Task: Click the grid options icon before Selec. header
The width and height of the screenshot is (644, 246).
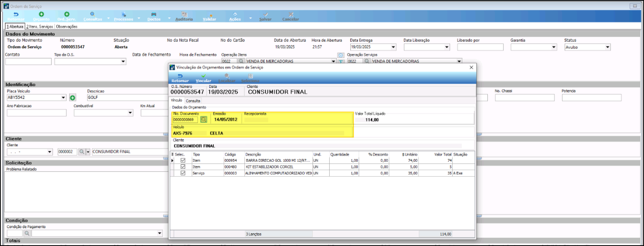Action: 173,155
